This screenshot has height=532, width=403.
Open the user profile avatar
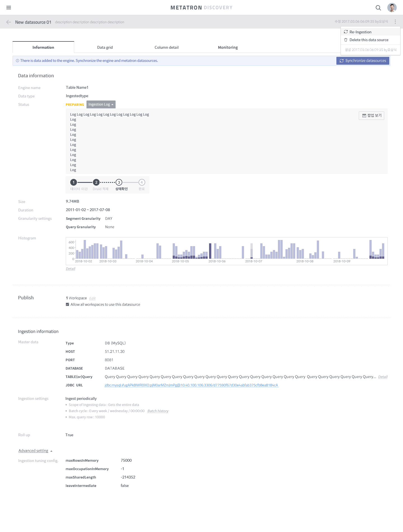coord(392,8)
